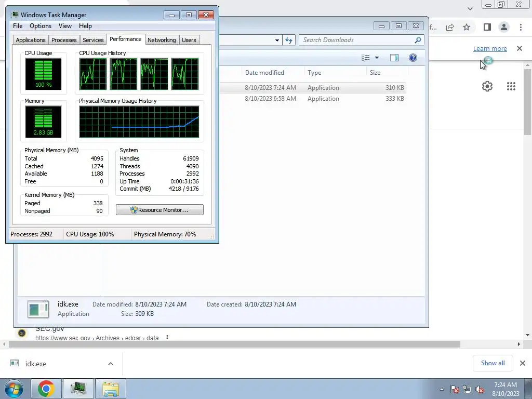Click the idk.exe file icon in details pane
This screenshot has width=532, height=399.
coord(38,309)
